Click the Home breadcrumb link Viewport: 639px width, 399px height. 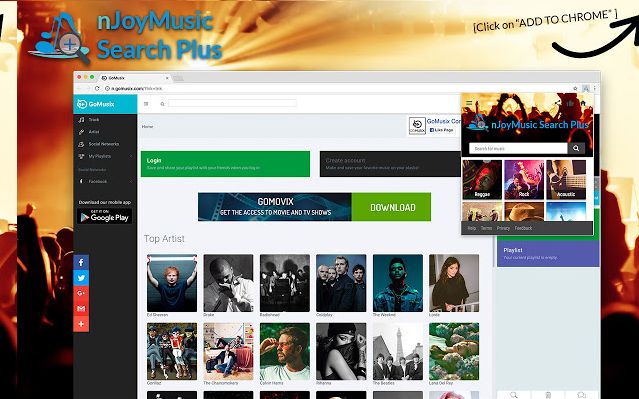point(148,127)
